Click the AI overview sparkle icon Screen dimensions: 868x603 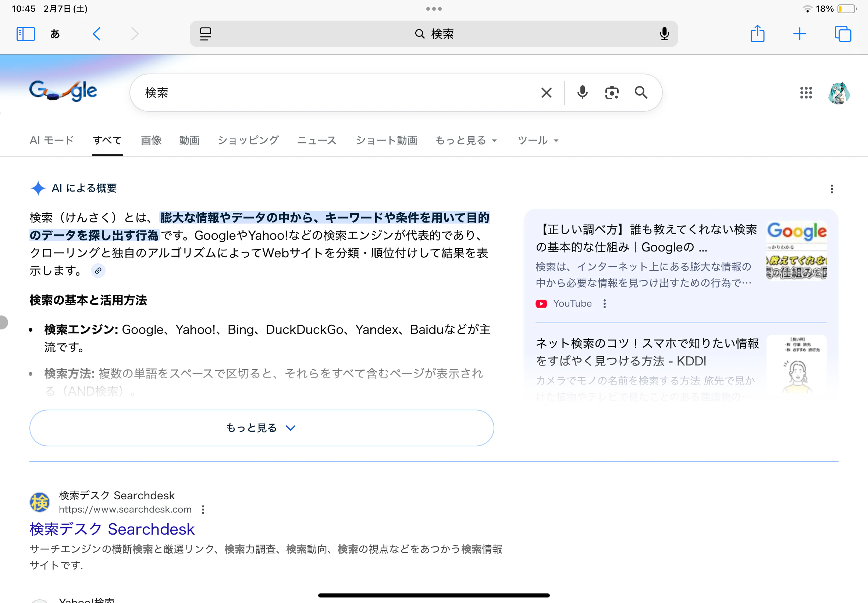[x=38, y=188]
